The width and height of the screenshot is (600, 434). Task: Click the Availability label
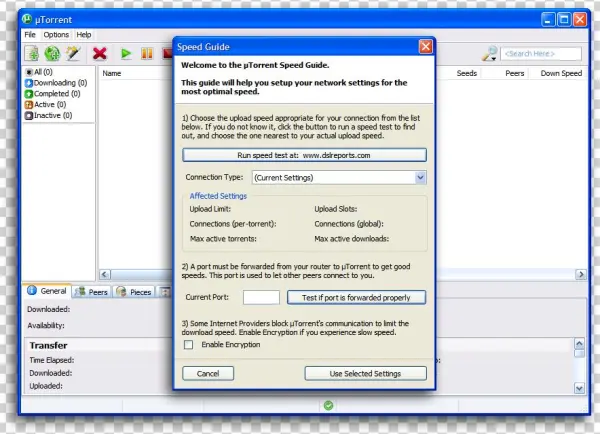(46, 326)
